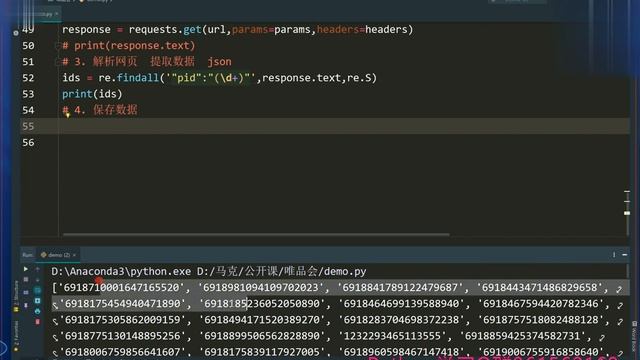Click ID '6918175454940471890' in console

point(122,304)
